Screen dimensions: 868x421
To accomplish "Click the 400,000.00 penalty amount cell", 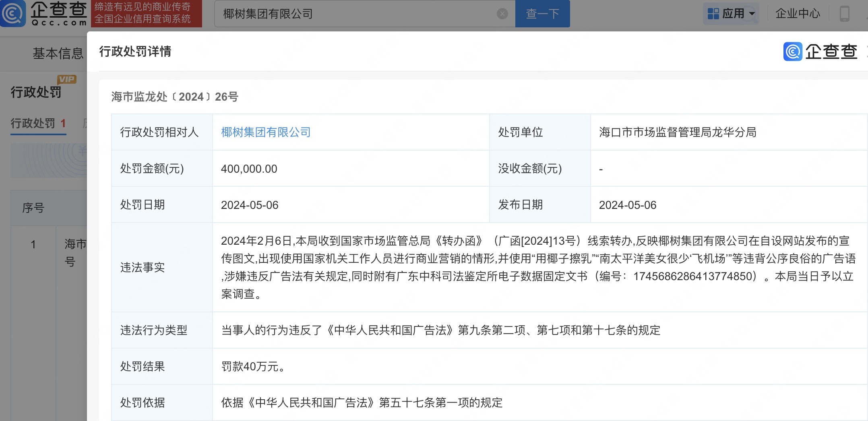I will [249, 169].
